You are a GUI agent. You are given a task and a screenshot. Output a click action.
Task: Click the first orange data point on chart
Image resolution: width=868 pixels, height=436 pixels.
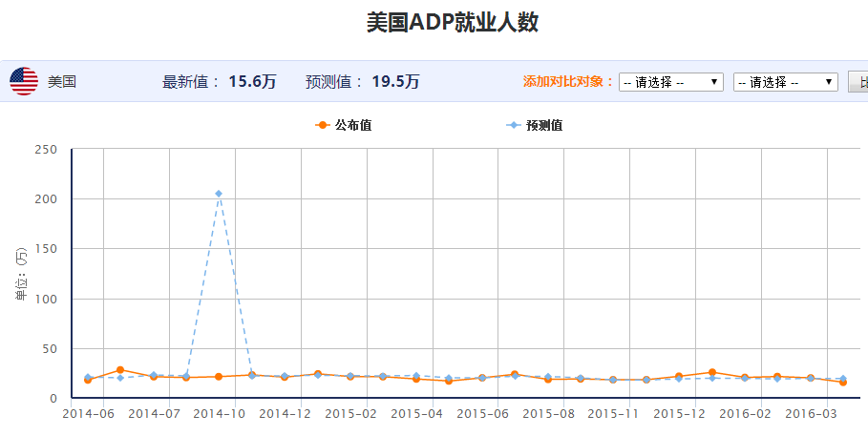coord(88,380)
